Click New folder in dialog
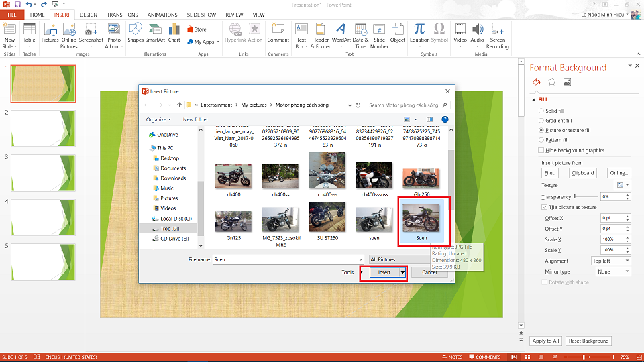 coord(195,119)
